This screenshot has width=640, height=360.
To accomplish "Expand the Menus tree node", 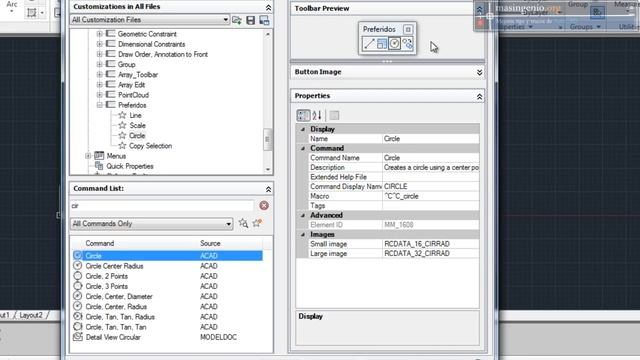I will click(x=88, y=156).
